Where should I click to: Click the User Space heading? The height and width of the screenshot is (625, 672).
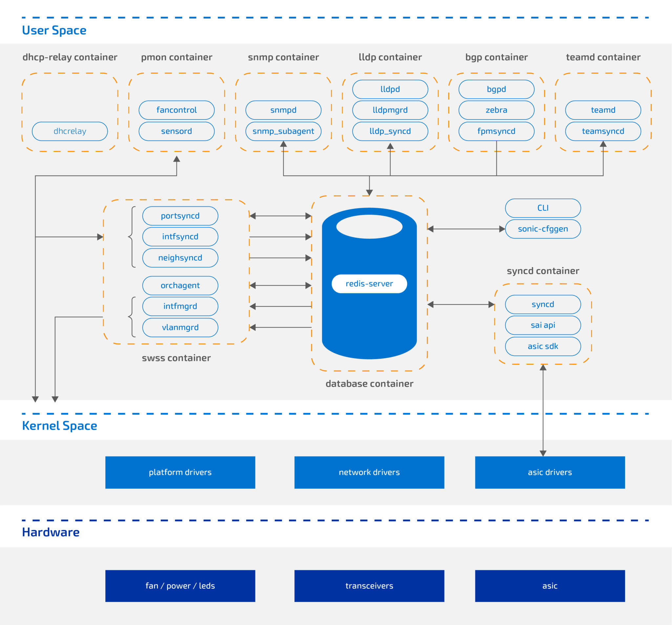point(54,31)
